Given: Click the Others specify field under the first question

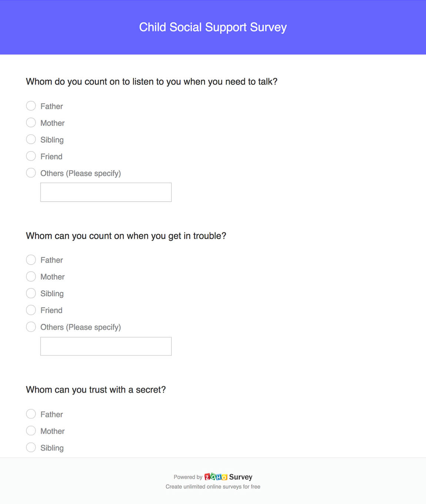Looking at the screenshot, I should pyautogui.click(x=106, y=192).
